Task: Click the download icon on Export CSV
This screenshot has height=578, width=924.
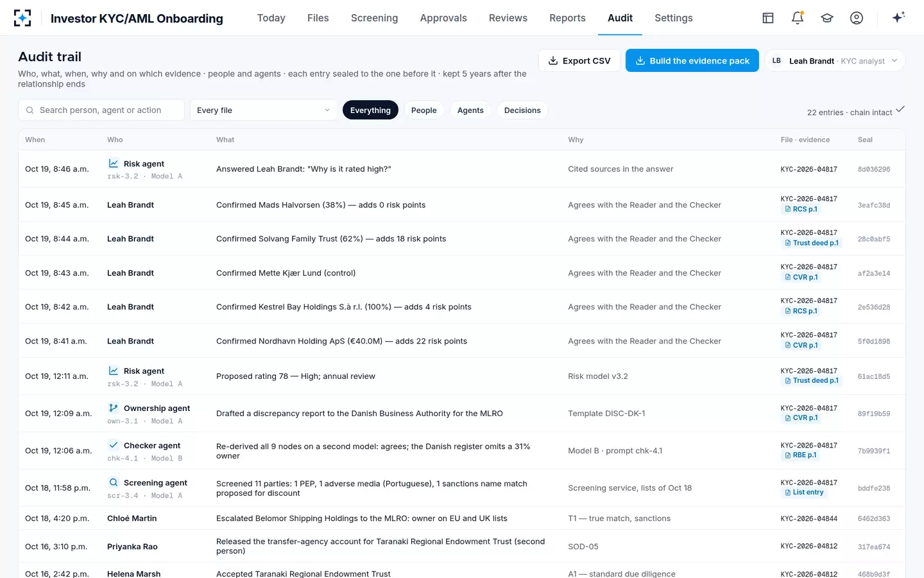Action: click(x=553, y=60)
